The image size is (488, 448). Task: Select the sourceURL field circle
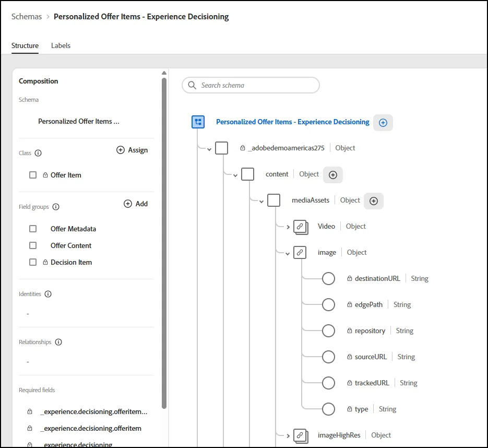pos(328,357)
